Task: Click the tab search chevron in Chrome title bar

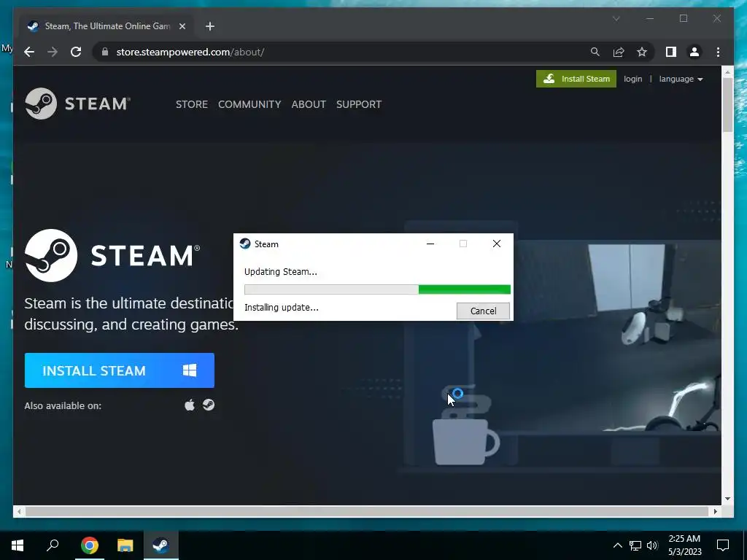Action: [x=616, y=18]
